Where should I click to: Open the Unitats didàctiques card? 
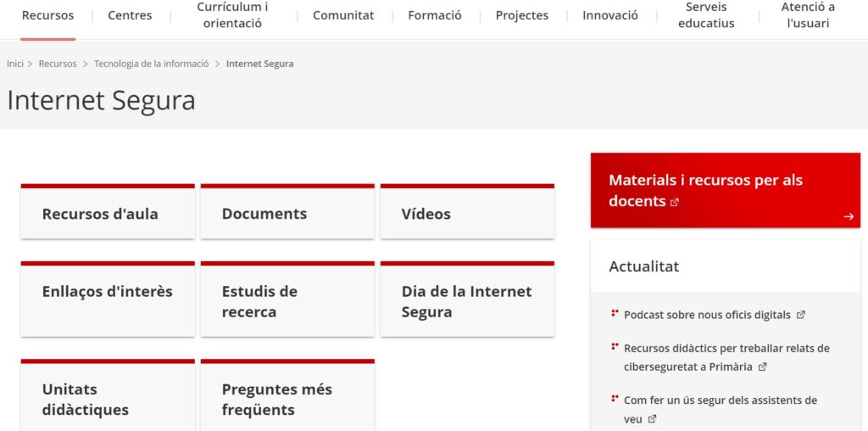tap(108, 398)
